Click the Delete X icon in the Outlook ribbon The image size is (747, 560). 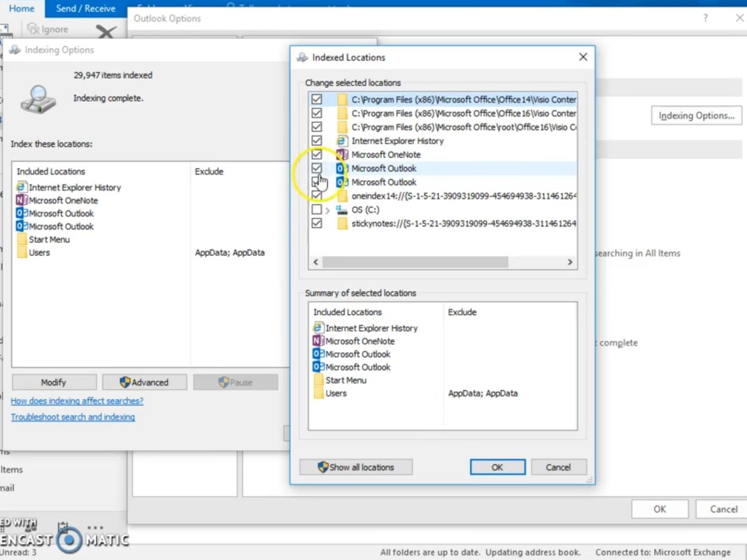coord(106,32)
